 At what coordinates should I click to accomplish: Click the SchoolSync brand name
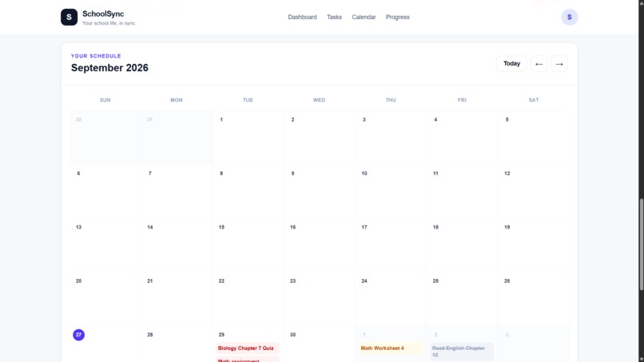point(103,14)
